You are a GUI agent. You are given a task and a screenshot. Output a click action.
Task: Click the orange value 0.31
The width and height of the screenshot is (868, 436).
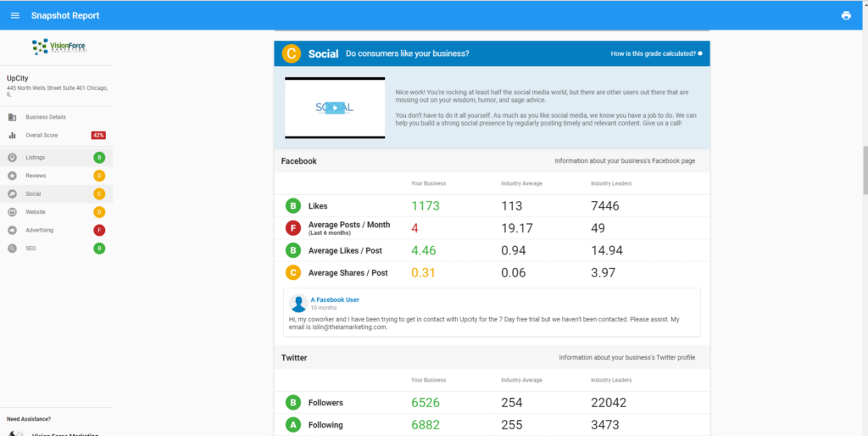423,272
